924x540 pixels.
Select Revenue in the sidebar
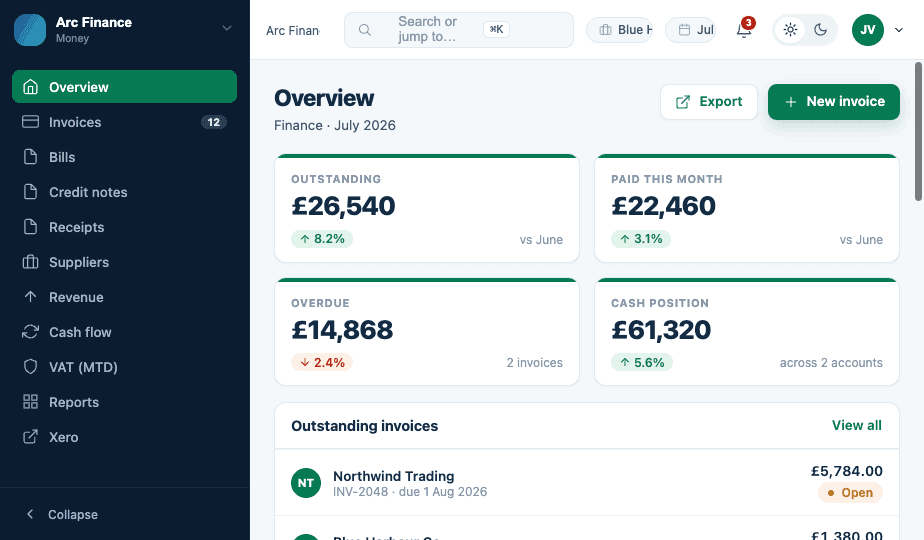[x=124, y=297]
